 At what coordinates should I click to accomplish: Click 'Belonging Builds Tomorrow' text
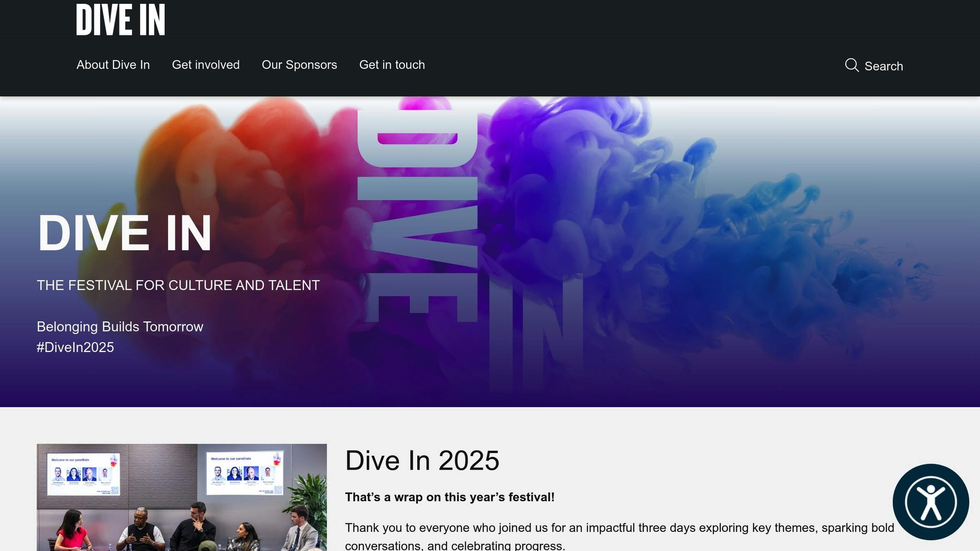(x=120, y=327)
